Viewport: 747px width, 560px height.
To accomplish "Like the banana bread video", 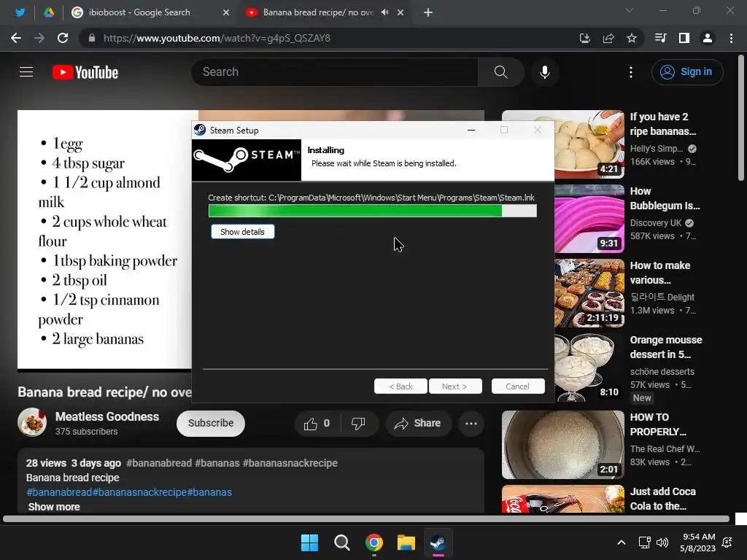I will 318,424.
